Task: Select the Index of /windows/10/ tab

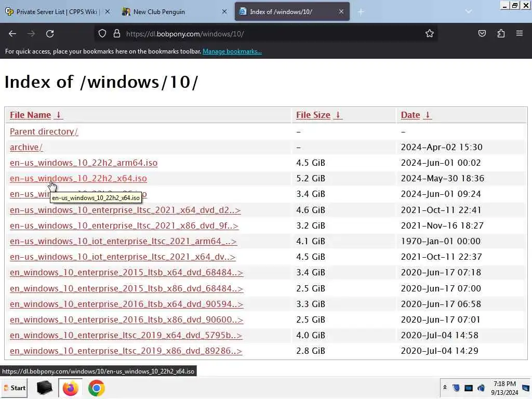Action: (x=292, y=12)
